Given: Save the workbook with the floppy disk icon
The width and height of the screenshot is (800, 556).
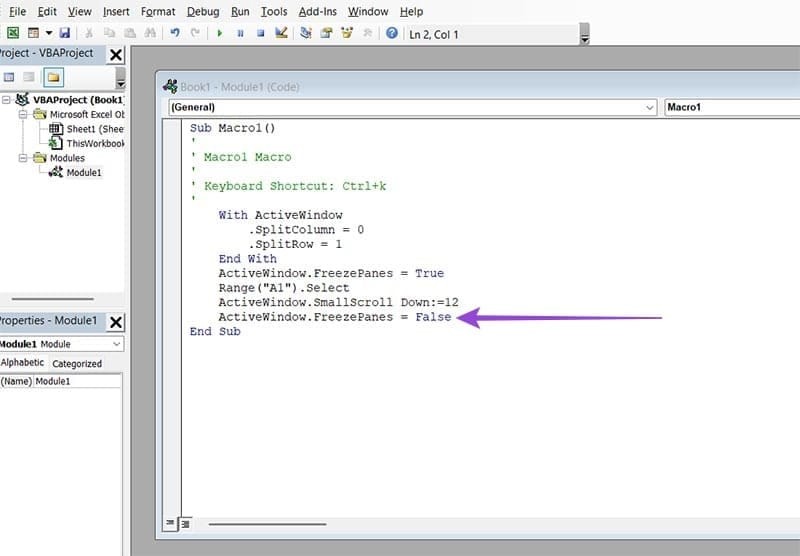Looking at the screenshot, I should [x=64, y=33].
